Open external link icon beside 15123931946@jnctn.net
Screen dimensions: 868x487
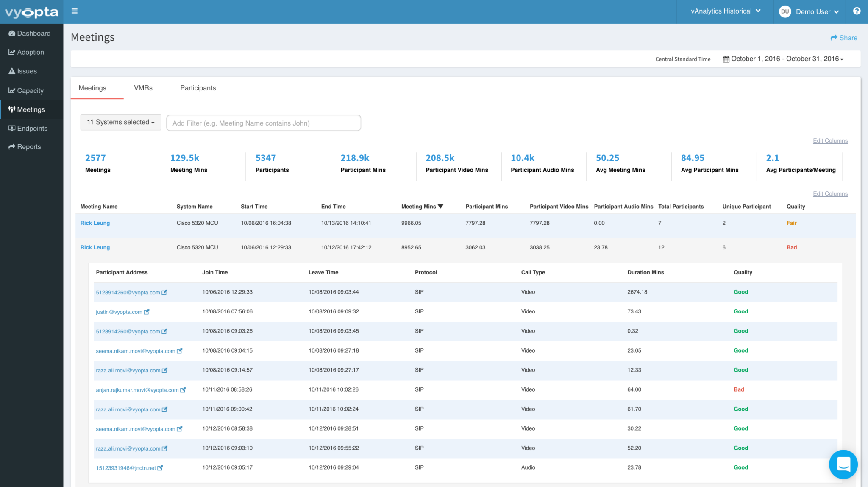click(160, 468)
